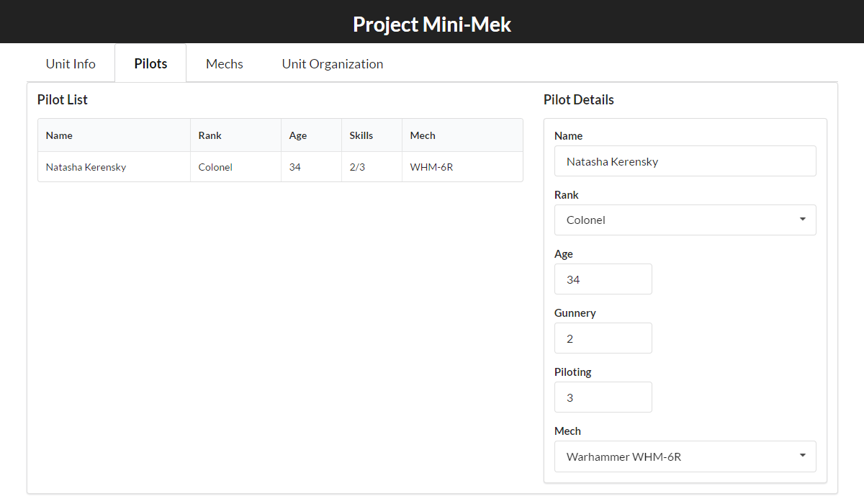The width and height of the screenshot is (864, 504).
Task: Click the 2/3 skills cell in the table
Action: [357, 167]
